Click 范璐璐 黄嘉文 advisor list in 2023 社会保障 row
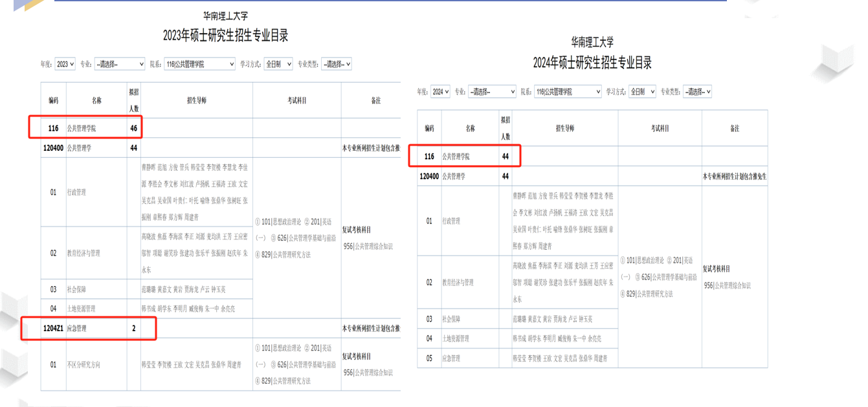 pos(183,289)
